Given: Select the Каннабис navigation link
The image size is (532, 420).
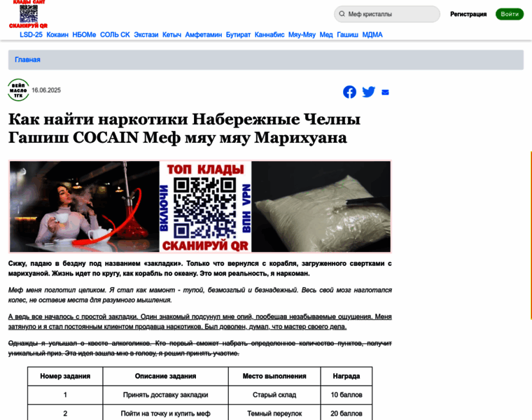Looking at the screenshot, I should (269, 34).
